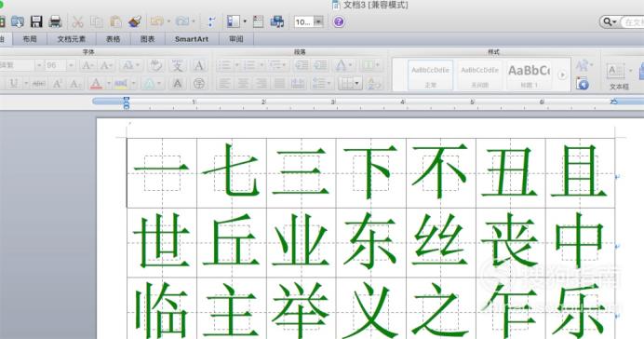Click the Character Shading A icon
The height and width of the screenshot is (339, 644).
(178, 84)
